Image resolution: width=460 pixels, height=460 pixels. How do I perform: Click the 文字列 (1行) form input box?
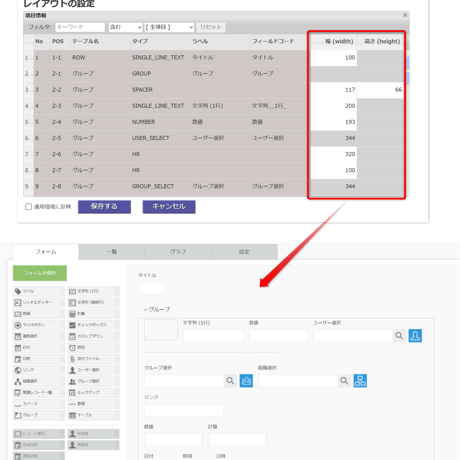[213, 336]
